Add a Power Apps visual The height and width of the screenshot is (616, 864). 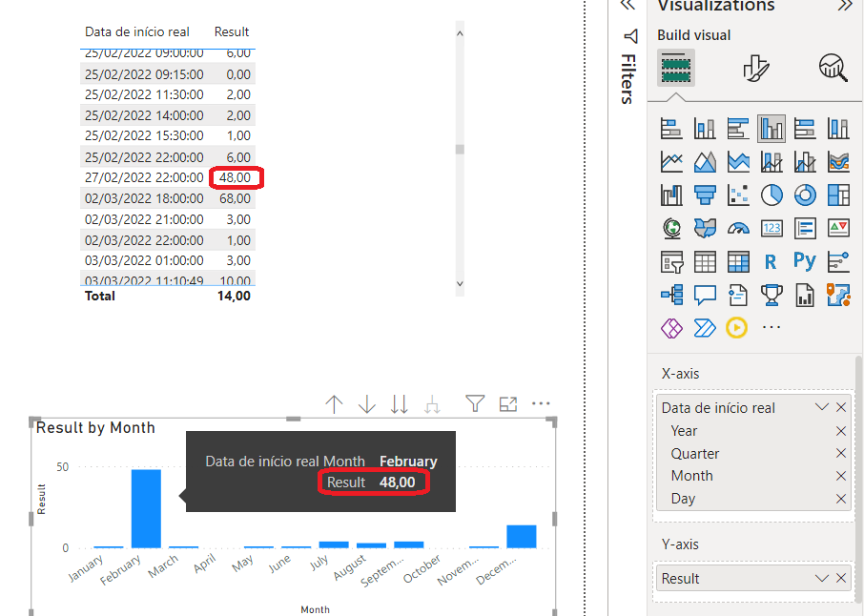[x=671, y=328]
